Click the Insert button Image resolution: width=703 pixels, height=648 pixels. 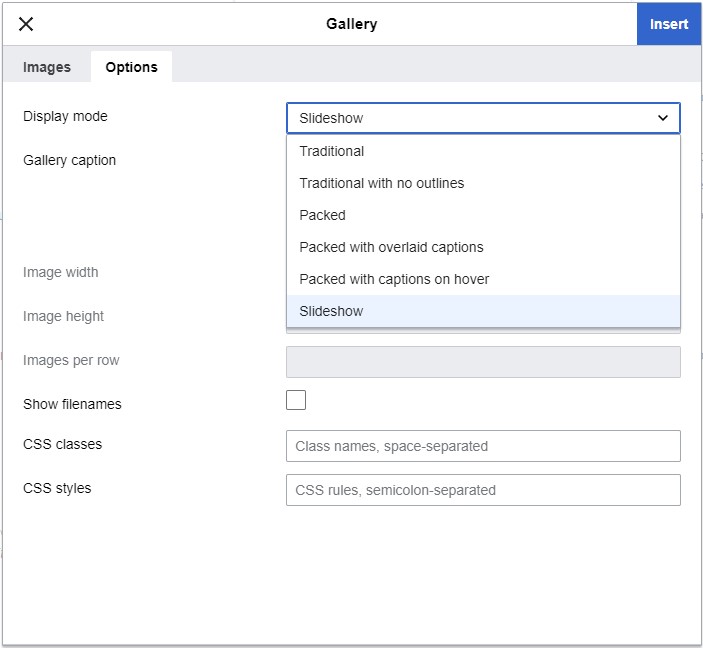click(668, 24)
